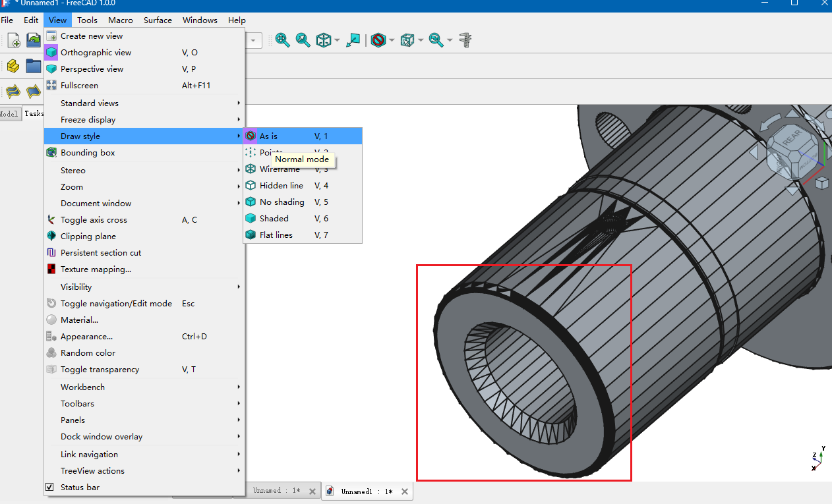The width and height of the screenshot is (832, 504).
Task: Open Appearance... dialog entry
Action: pyautogui.click(x=86, y=337)
